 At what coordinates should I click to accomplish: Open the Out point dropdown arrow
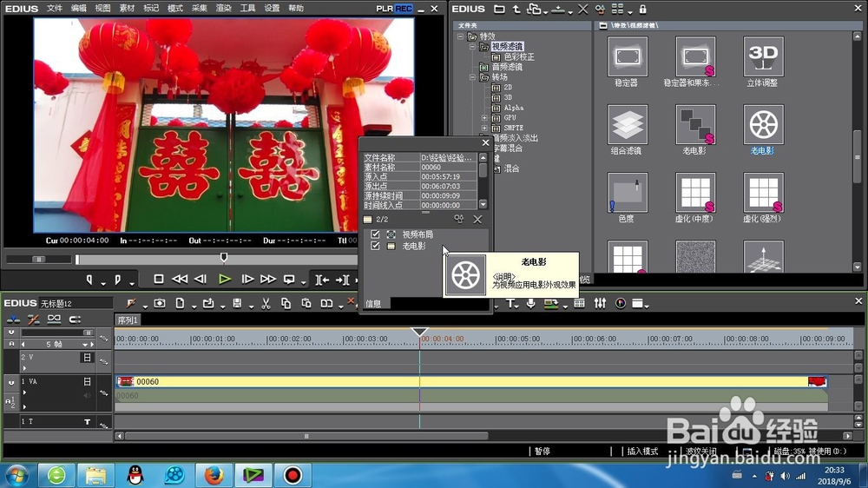(x=132, y=283)
